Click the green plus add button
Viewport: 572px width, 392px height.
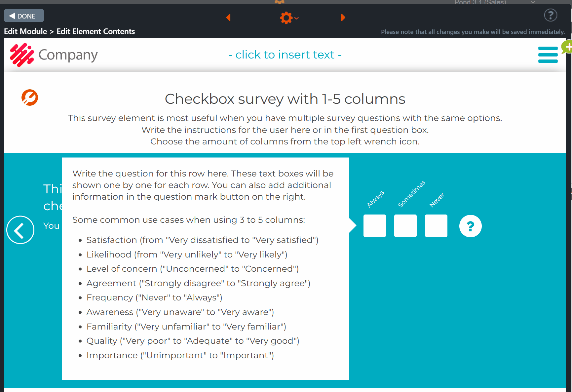pos(568,47)
